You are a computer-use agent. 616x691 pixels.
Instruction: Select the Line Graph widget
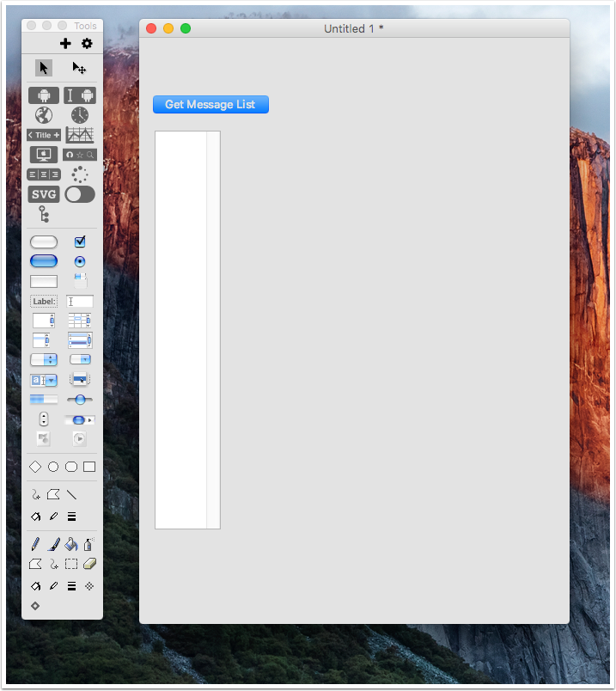tap(80, 135)
